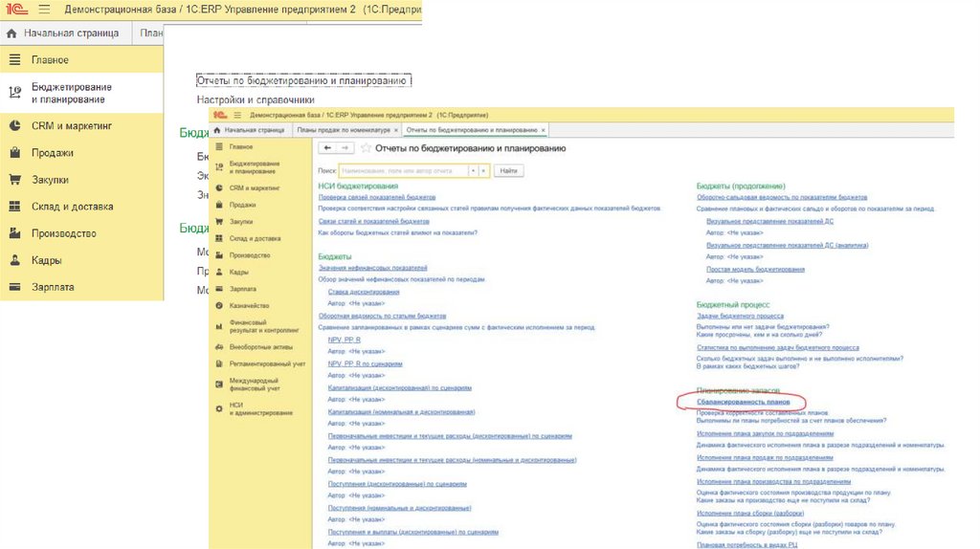Viewport: 980px width, 549px height.
Task: Open Капитализация (дисконтированная) по сценариям
Action: (399, 388)
